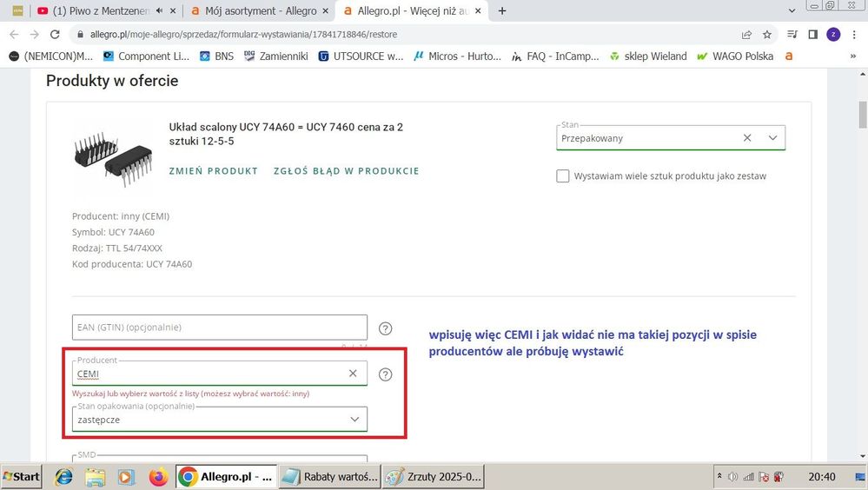Viewport: 868px width, 490px height.
Task: Open the Chrome tab search chevron
Action: 791,10
